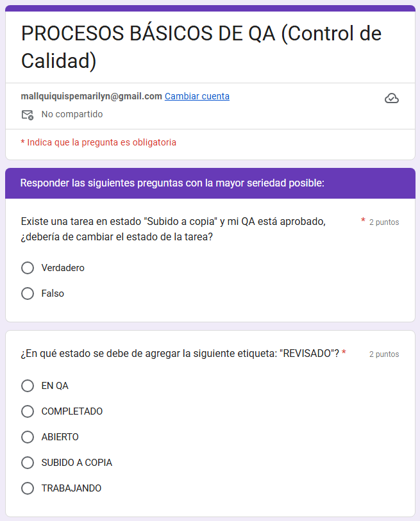Click the purple Responder las siguientes preguntas header
Screen dimensions: 420x521
coord(172,183)
